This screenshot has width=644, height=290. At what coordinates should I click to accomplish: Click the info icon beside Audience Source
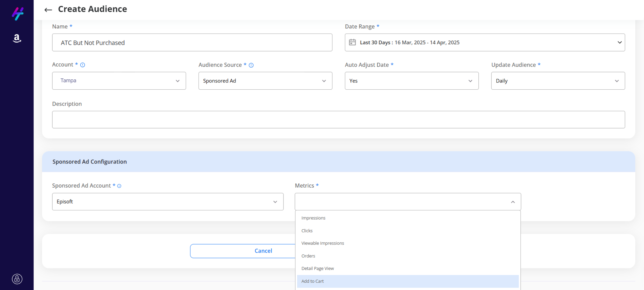251,65
